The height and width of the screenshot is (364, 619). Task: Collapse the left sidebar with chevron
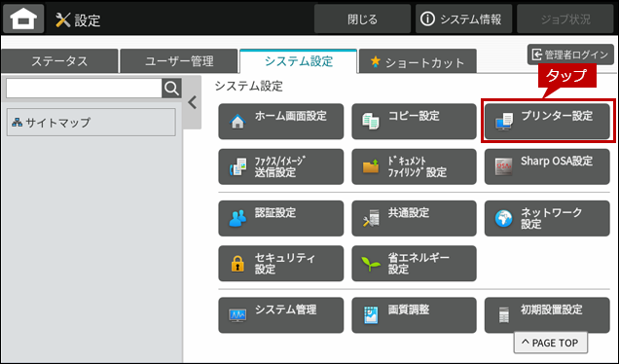pyautogui.click(x=193, y=102)
